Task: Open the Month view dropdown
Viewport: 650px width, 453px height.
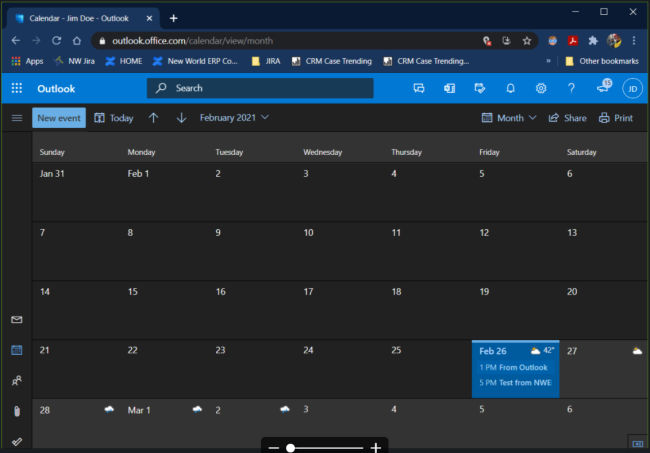Action: click(x=509, y=118)
